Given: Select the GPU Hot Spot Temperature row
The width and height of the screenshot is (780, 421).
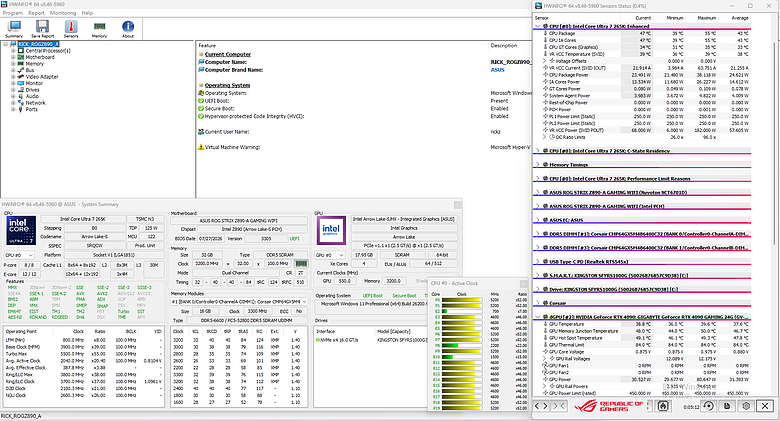Looking at the screenshot, I should pyautogui.click(x=642, y=338).
